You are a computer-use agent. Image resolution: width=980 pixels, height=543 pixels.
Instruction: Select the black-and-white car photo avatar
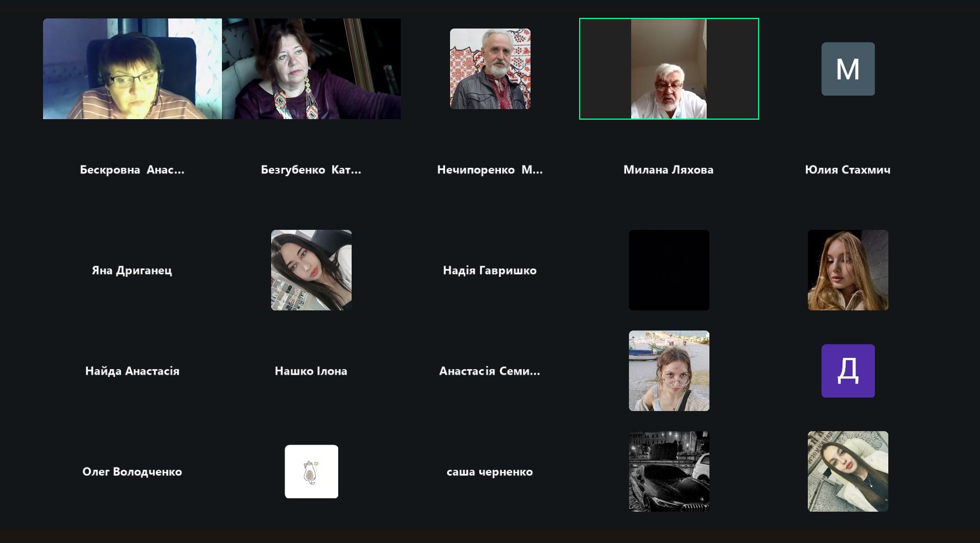[669, 471]
